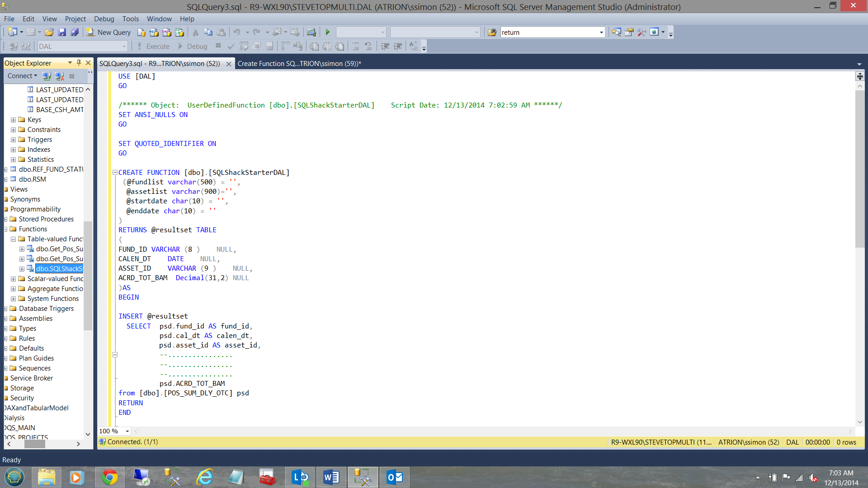Switch to the Create Function SQ... tab
The image size is (868, 488).
click(299, 63)
